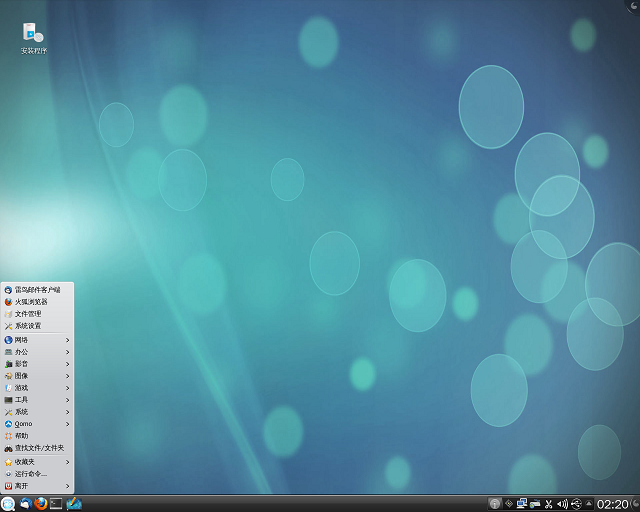This screenshot has width=640, height=512.
Task: Select 系统设置 in the start menu
Action: pos(37,326)
